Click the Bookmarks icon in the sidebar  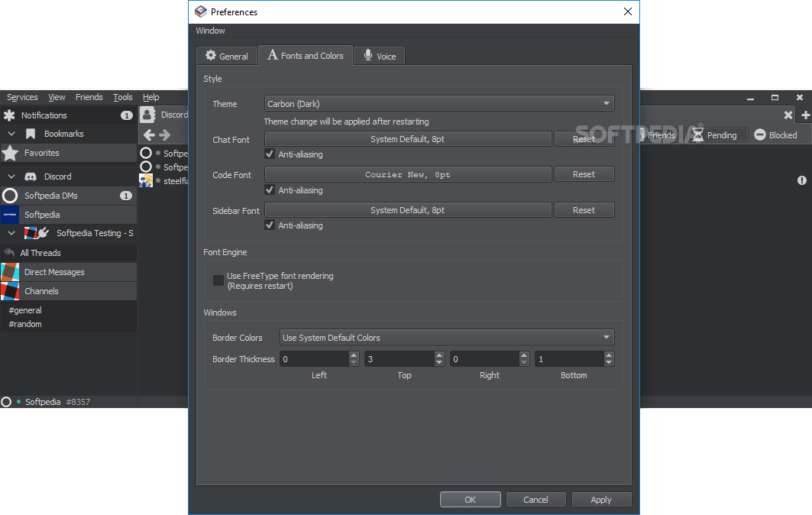click(x=29, y=134)
